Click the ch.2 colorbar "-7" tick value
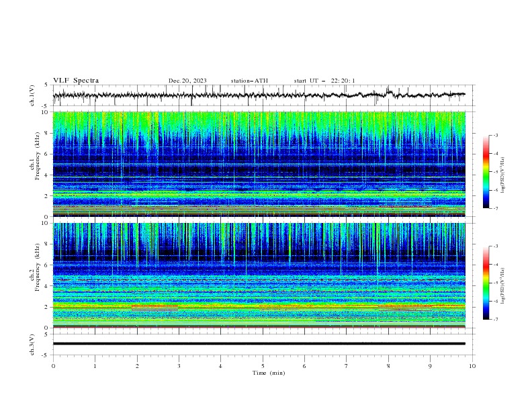This screenshot has height=411, width=532. 496,319
